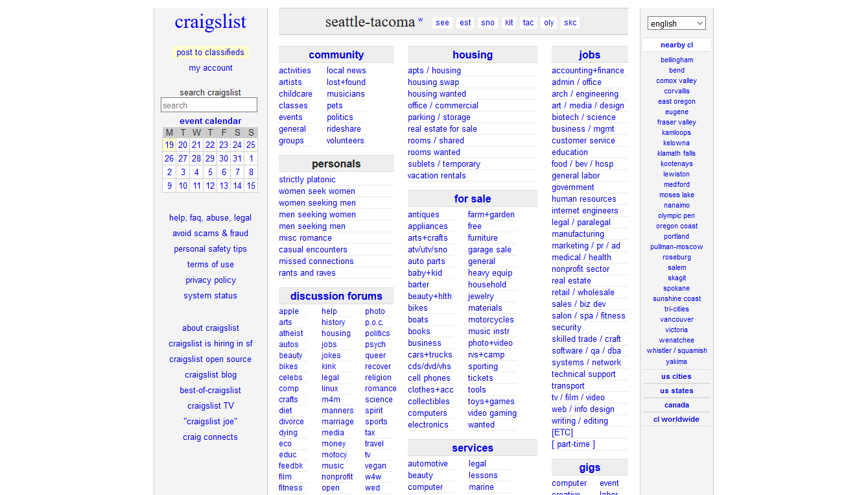Viewport: 868px width, 495px height.
Task: Open the event calendar link
Action: 210,121
